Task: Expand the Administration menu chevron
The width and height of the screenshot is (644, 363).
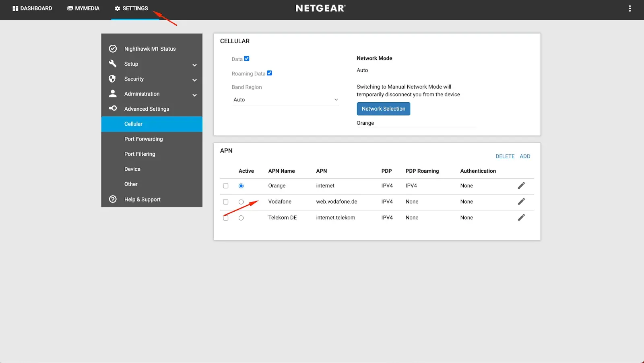Action: [194, 95]
